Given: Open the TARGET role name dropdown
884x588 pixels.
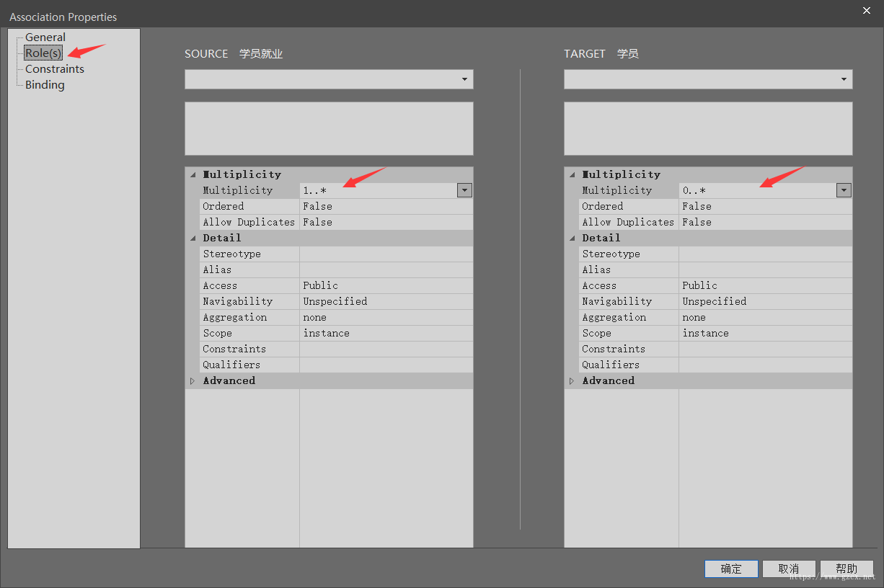Looking at the screenshot, I should 844,79.
